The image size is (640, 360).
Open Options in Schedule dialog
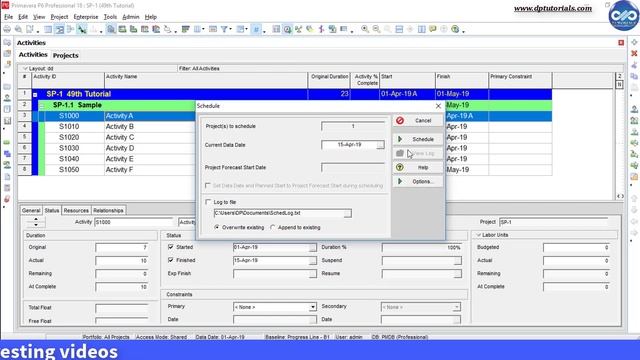pyautogui.click(x=417, y=181)
